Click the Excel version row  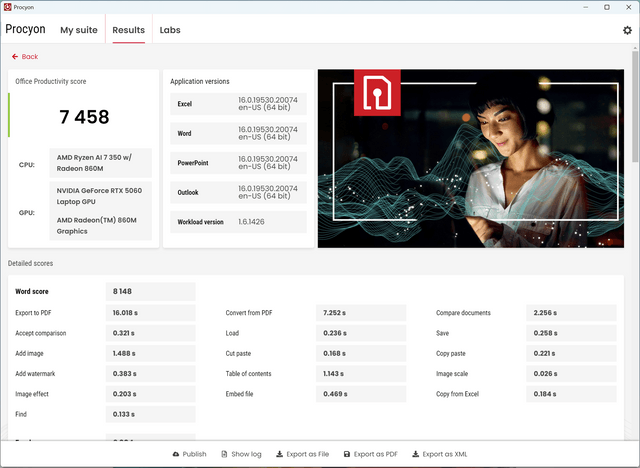coord(238,104)
